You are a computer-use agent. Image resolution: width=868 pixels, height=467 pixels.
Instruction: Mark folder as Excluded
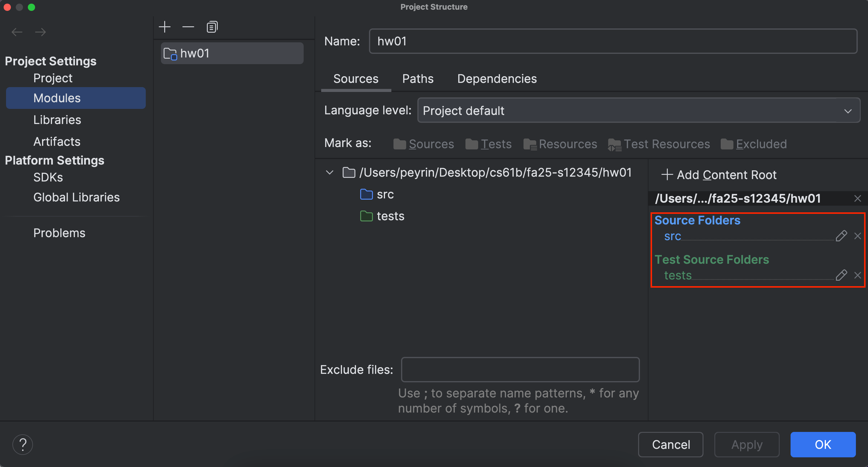coord(761,144)
